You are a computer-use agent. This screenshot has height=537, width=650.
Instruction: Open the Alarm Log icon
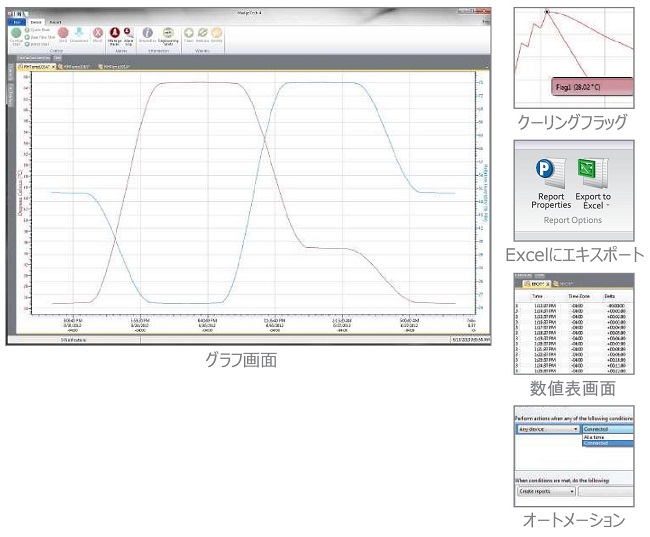tap(129, 33)
